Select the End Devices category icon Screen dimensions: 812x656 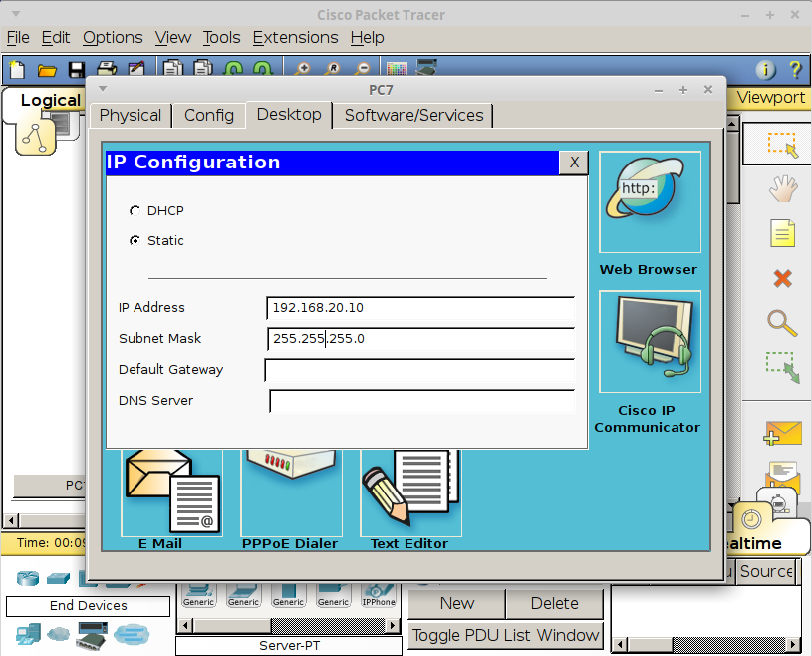click(x=28, y=634)
